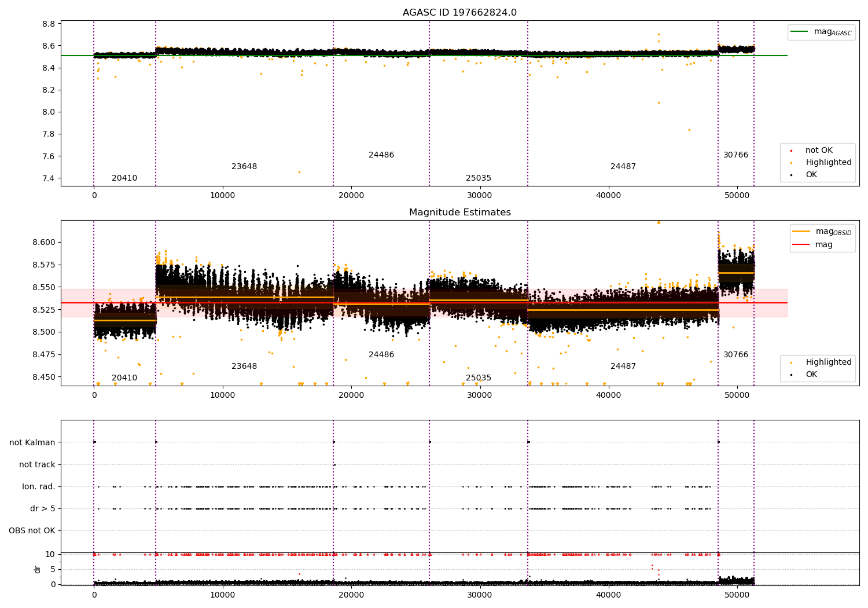Viewport: 868px width, 608px height.
Task: Click OBSID label 25035 in top plot
Action: click(x=479, y=178)
